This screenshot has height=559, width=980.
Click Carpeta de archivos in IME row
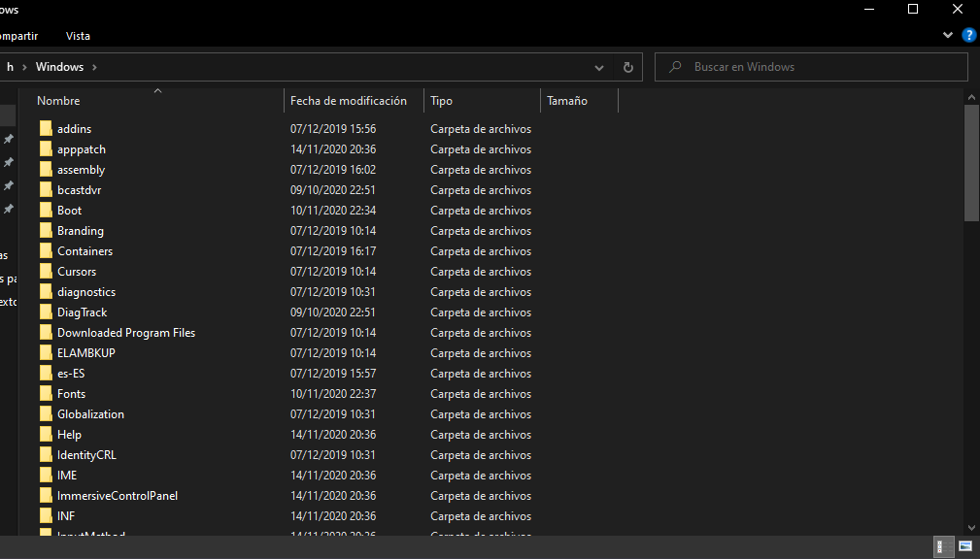pyautogui.click(x=481, y=476)
